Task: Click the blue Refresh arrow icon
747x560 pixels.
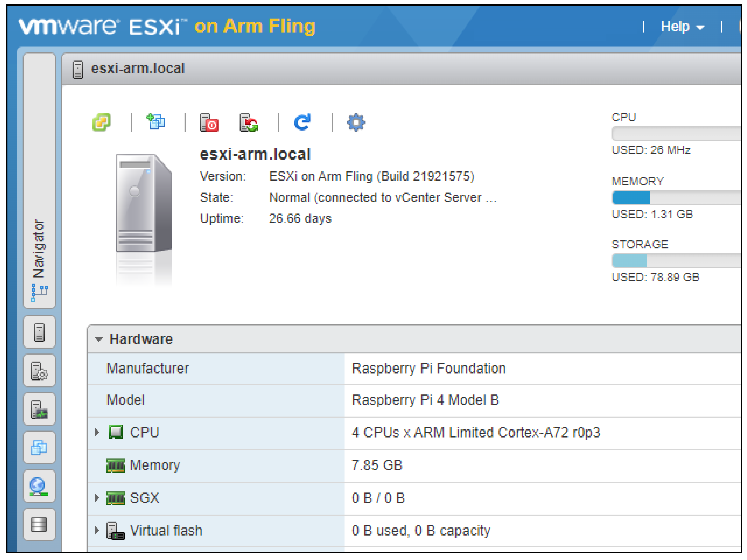Action: point(302,122)
